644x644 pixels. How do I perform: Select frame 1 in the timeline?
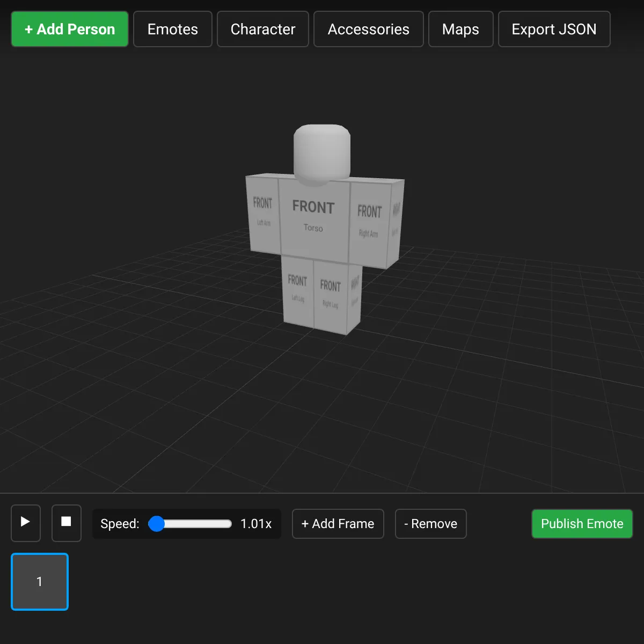[40, 582]
